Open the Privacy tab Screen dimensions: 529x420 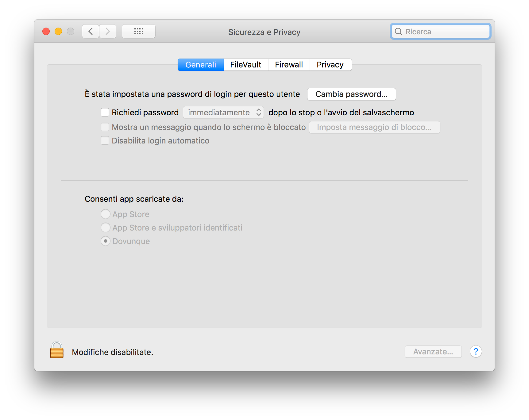point(330,65)
